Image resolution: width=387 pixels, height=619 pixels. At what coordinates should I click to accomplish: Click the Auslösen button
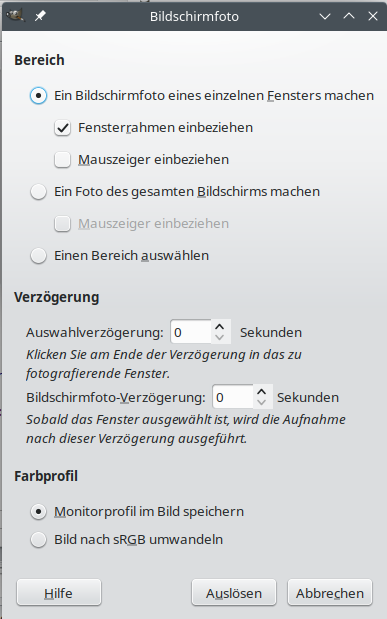click(234, 593)
